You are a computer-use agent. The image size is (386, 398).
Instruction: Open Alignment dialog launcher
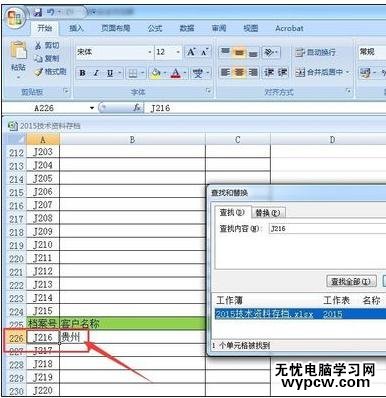[x=348, y=91]
